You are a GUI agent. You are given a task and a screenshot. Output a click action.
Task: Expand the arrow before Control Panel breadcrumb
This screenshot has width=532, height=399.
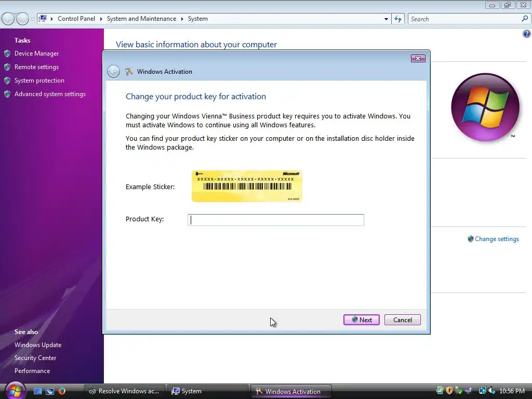(x=52, y=19)
